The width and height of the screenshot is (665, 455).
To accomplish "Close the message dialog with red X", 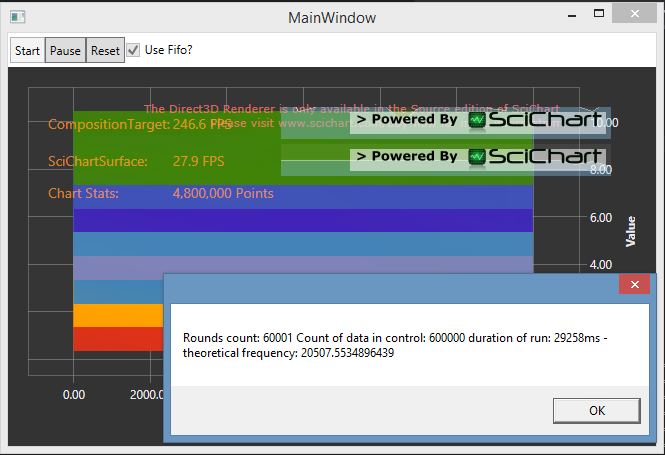I will tap(634, 285).
